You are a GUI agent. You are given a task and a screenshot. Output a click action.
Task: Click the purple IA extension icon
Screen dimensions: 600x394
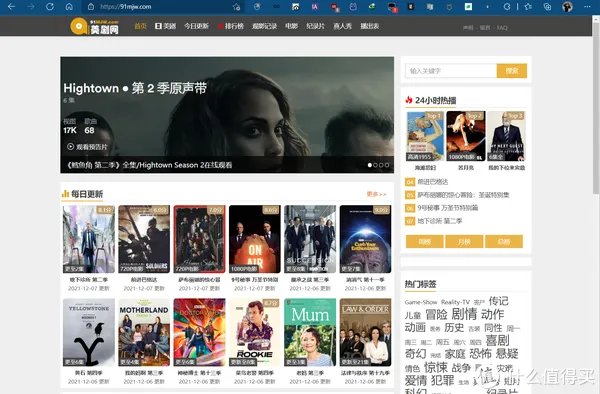pyautogui.click(x=315, y=7)
